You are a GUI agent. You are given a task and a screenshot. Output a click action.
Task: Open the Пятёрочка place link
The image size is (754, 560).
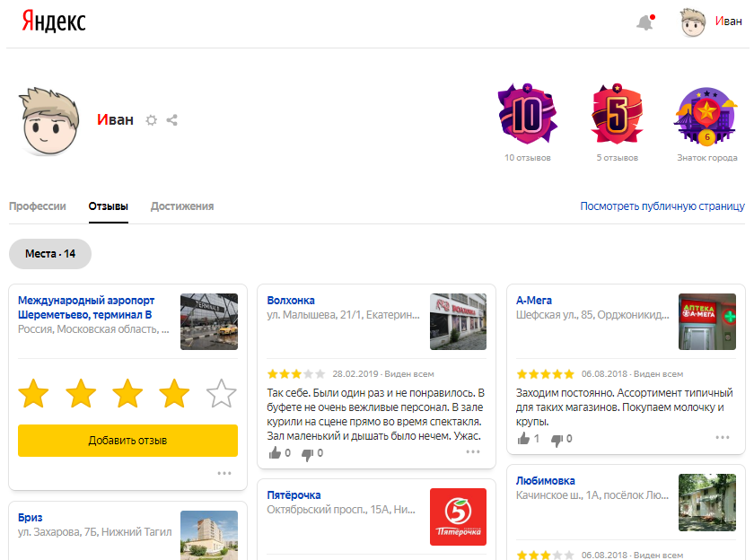click(294, 495)
